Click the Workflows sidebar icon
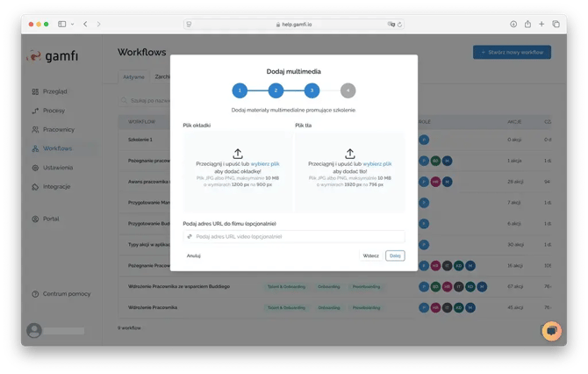588x374 pixels. (x=35, y=148)
